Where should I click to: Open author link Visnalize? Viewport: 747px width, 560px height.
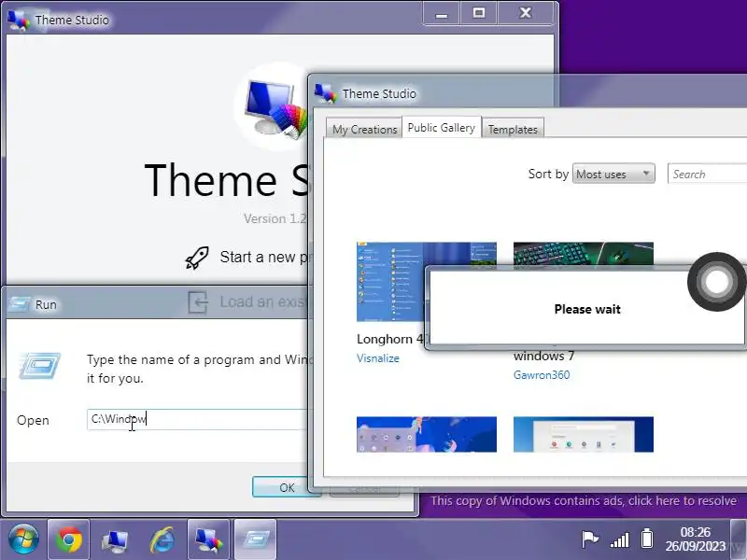click(x=378, y=358)
